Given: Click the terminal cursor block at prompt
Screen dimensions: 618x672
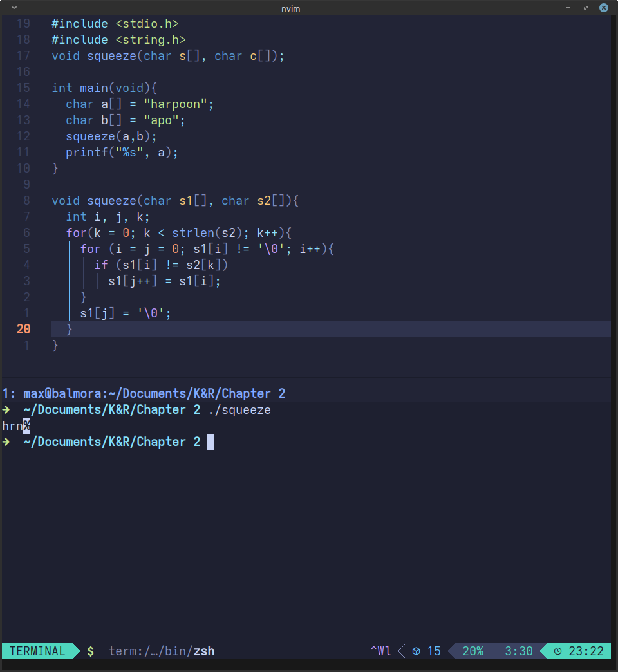Looking at the screenshot, I should tap(211, 442).
